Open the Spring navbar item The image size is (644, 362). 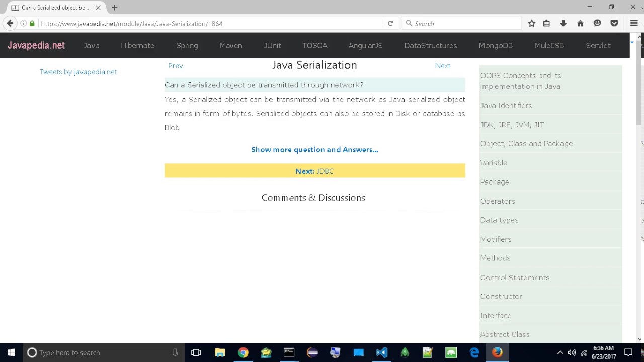coord(187,45)
